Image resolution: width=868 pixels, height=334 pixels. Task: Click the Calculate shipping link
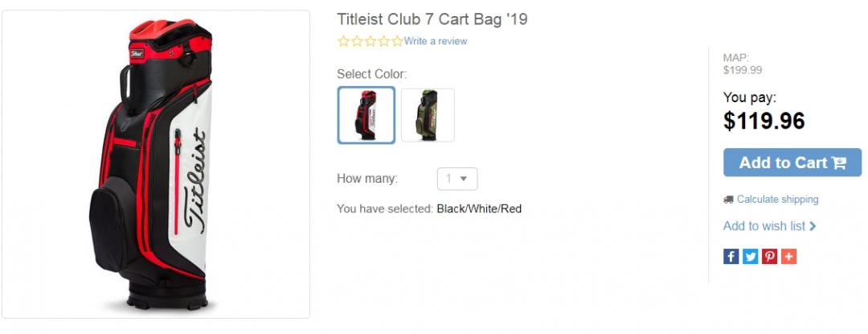(777, 200)
